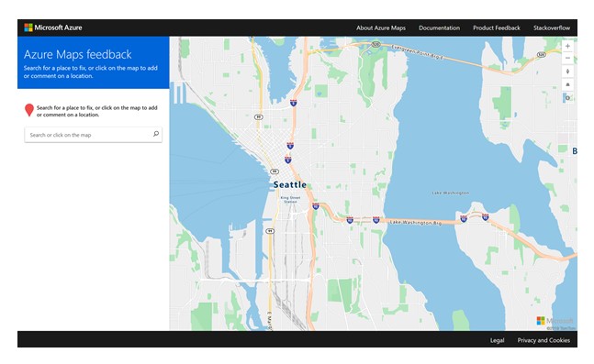Screen dimensions: 594x364
Task: Open the Documentation menu item
Action: pyautogui.click(x=439, y=28)
